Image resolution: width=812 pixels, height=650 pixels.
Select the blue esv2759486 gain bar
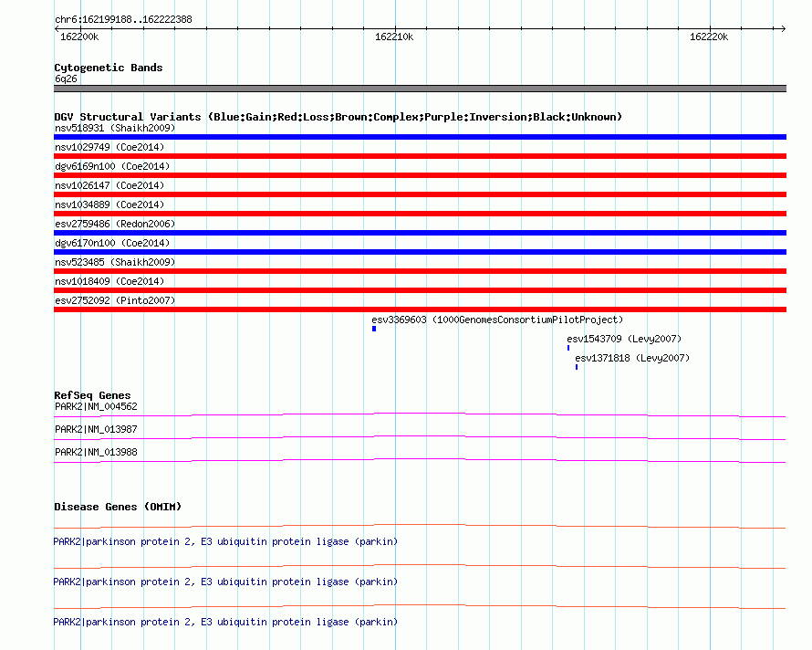click(420, 233)
